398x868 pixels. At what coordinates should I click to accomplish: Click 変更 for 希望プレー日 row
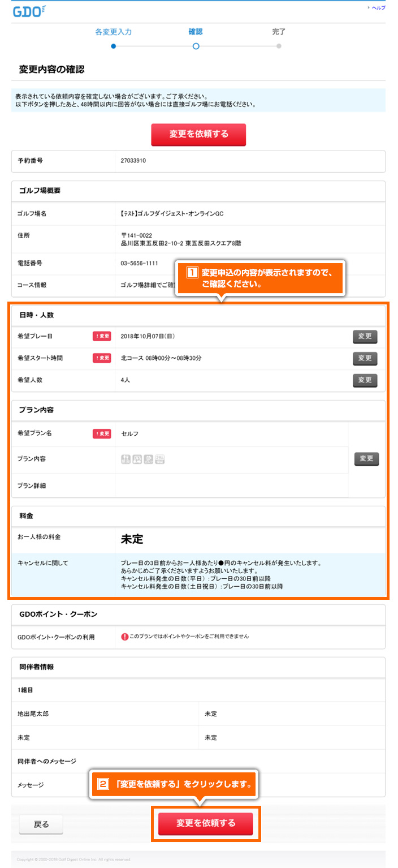click(x=365, y=336)
